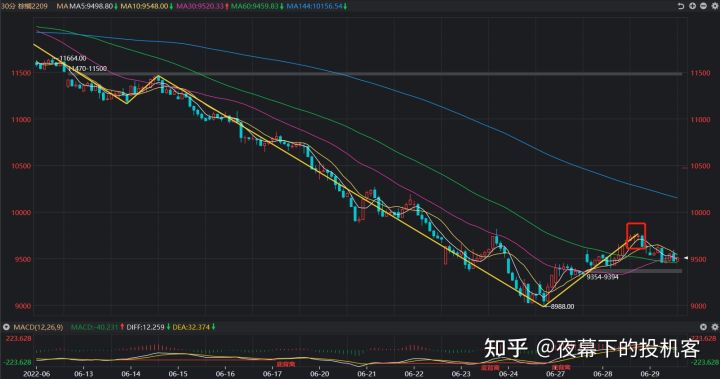Open MACD panel settings gear icon
The image size is (720, 379).
coord(714,327)
